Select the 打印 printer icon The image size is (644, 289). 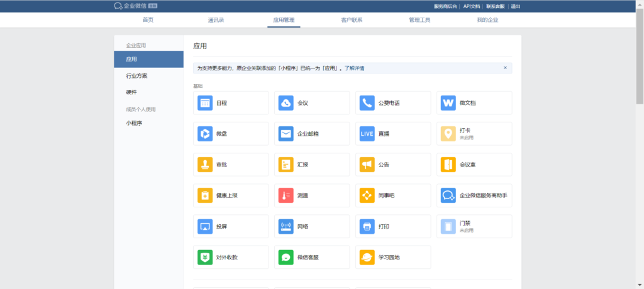pos(367,227)
